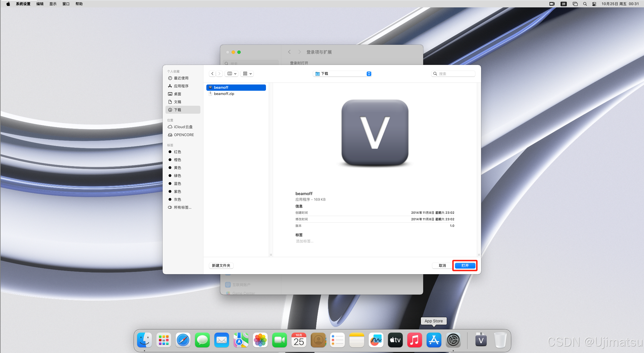This screenshot has width=644, height=353.
Task: Open 下载 in sidebar
Action: tap(183, 110)
